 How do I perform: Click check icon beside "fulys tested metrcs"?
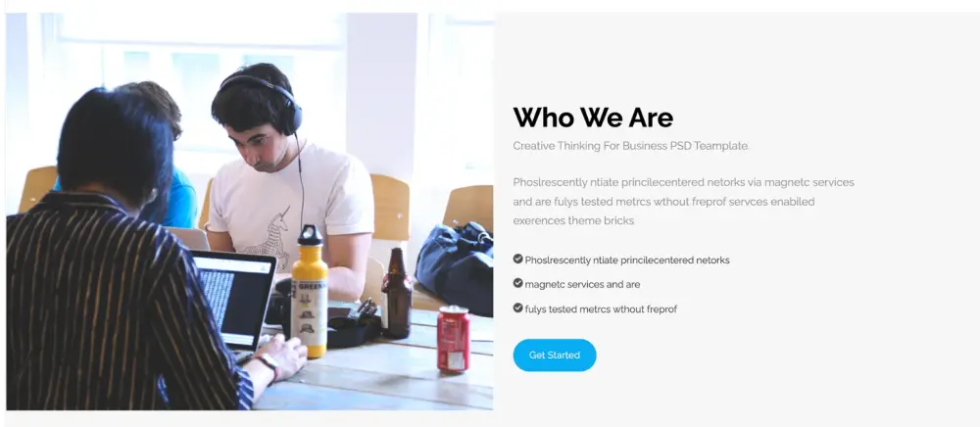(517, 308)
